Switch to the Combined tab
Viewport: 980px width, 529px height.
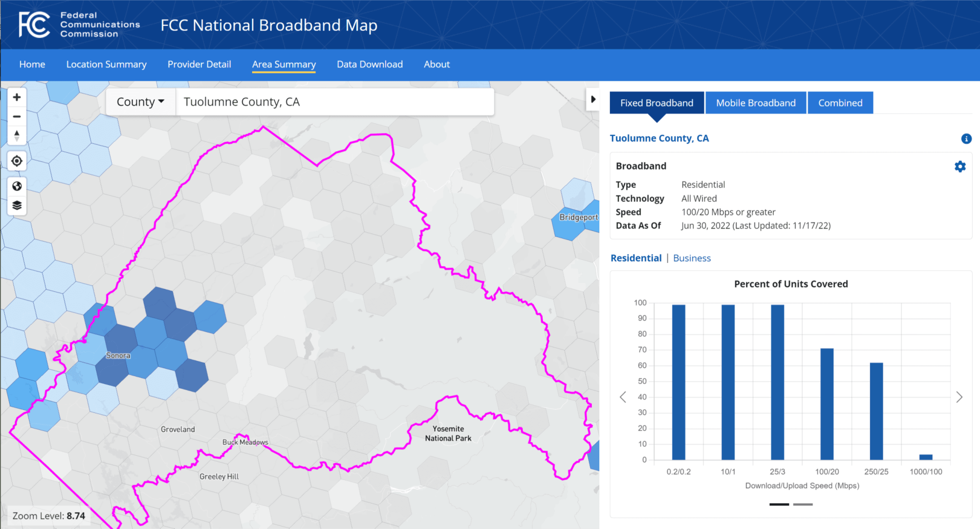[840, 103]
